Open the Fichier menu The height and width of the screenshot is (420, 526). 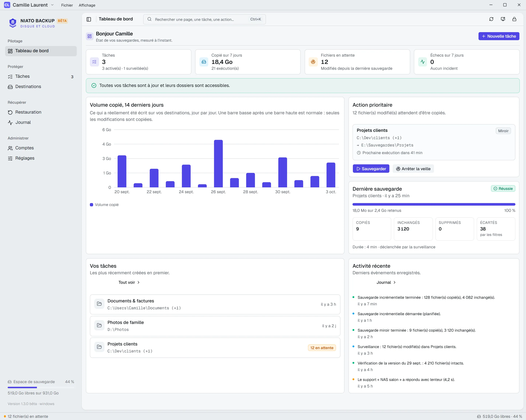[67, 5]
